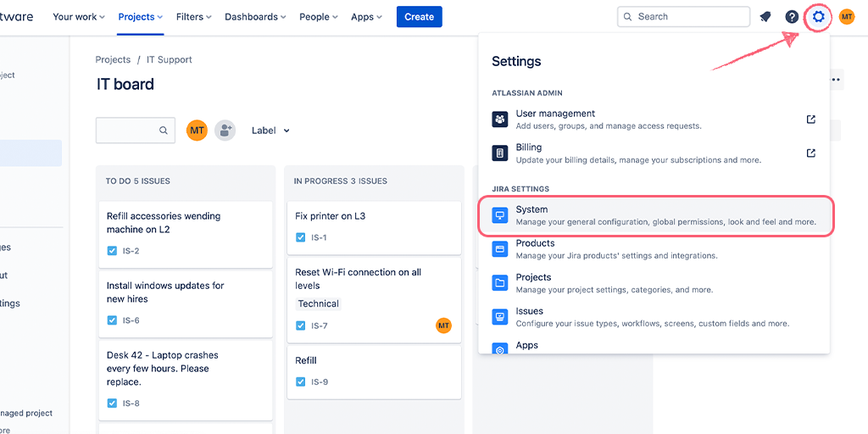
Task: Select User management settings entry
Action: pos(654,119)
